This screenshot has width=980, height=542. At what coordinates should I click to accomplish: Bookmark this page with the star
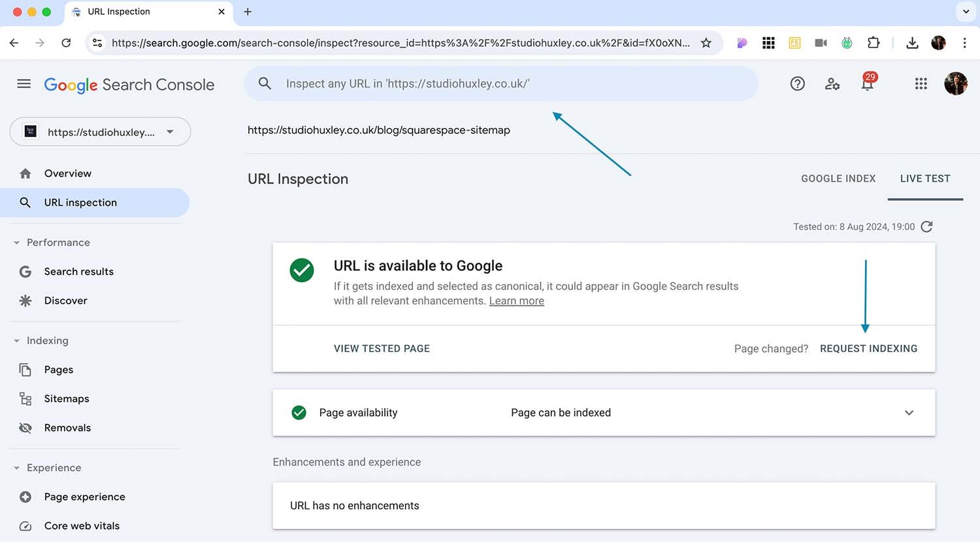coord(706,43)
